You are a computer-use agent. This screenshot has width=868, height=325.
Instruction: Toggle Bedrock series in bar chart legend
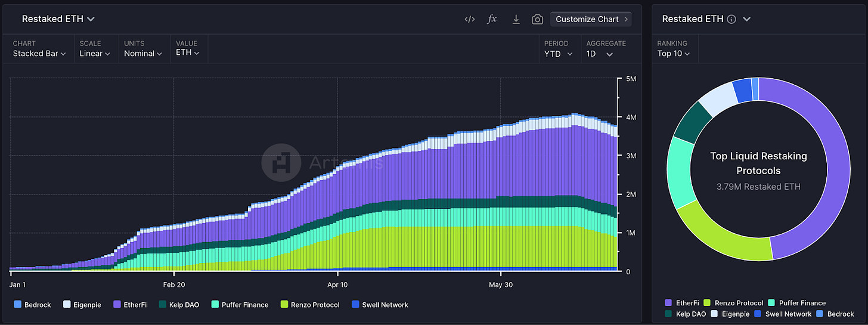[32, 305]
